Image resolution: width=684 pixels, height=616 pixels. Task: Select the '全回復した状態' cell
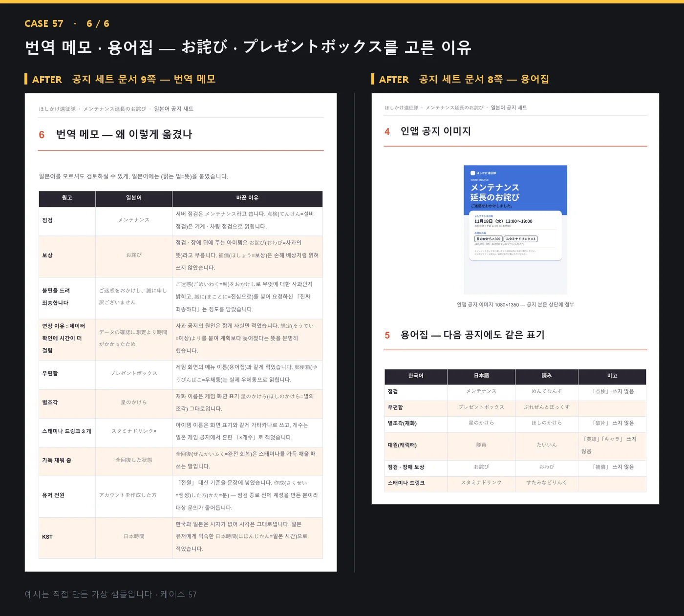(134, 460)
